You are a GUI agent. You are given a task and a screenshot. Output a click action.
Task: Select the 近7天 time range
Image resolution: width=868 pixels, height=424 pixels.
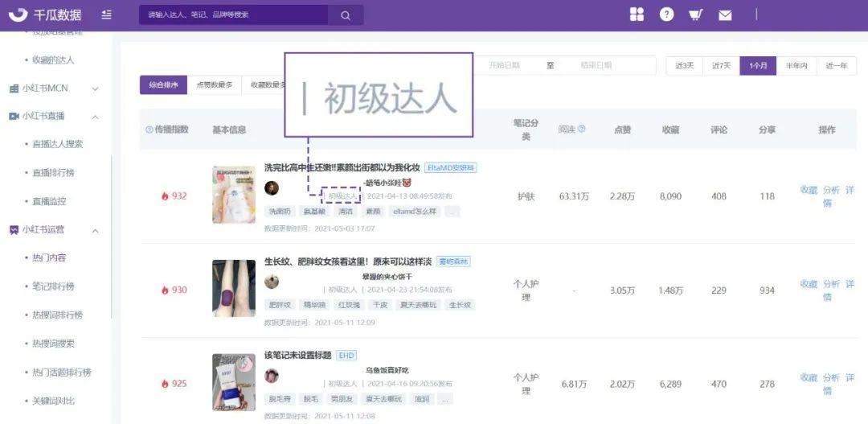[721, 66]
